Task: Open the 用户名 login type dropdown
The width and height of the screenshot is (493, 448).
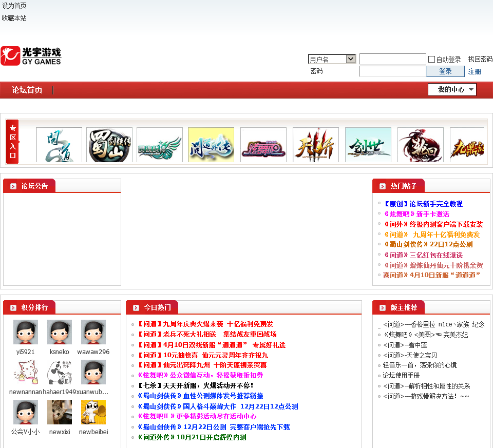Action: coord(332,59)
